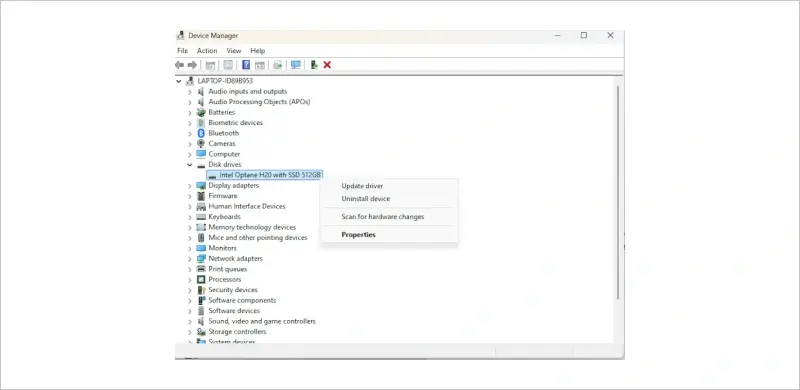Open the File menu
Screen dimensions: 800x390
click(183, 51)
